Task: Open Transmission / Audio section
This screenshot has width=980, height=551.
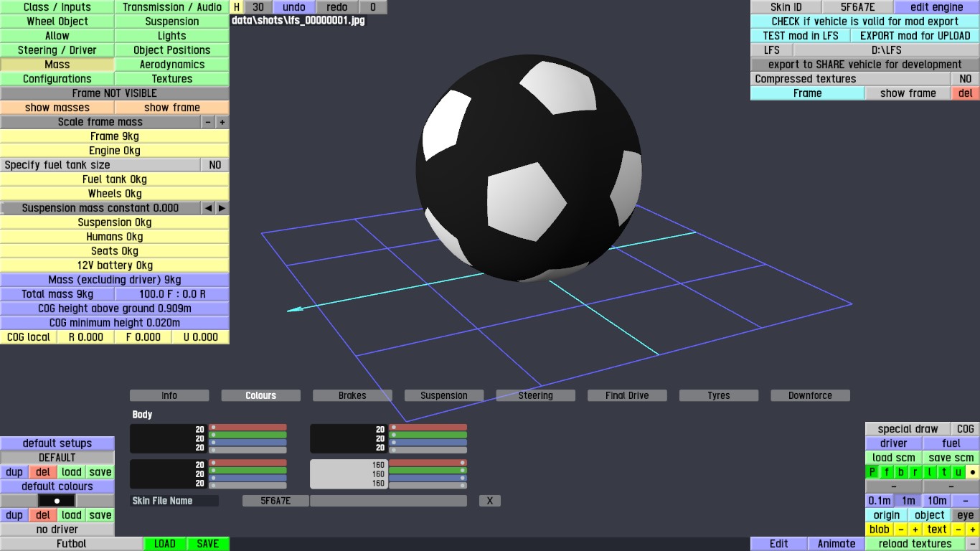Action: coord(172,7)
